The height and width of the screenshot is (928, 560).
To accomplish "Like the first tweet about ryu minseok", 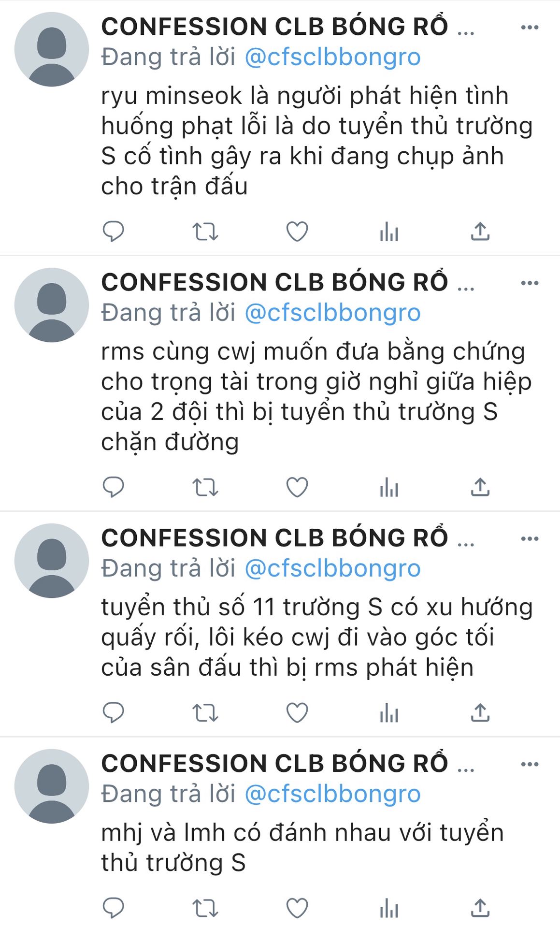I will click(297, 231).
